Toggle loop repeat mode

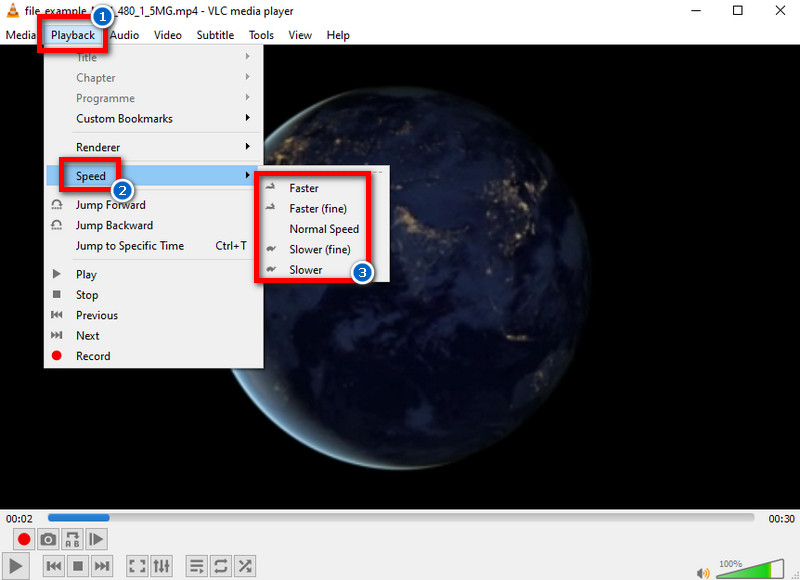pos(221,566)
